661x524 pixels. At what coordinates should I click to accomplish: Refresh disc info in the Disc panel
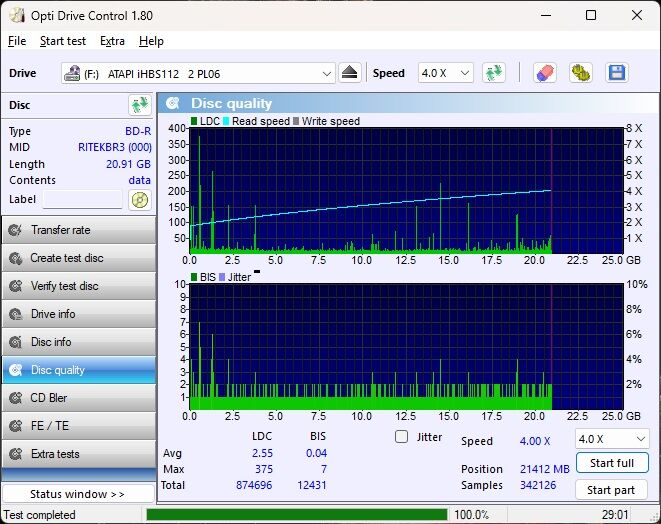coord(140,105)
